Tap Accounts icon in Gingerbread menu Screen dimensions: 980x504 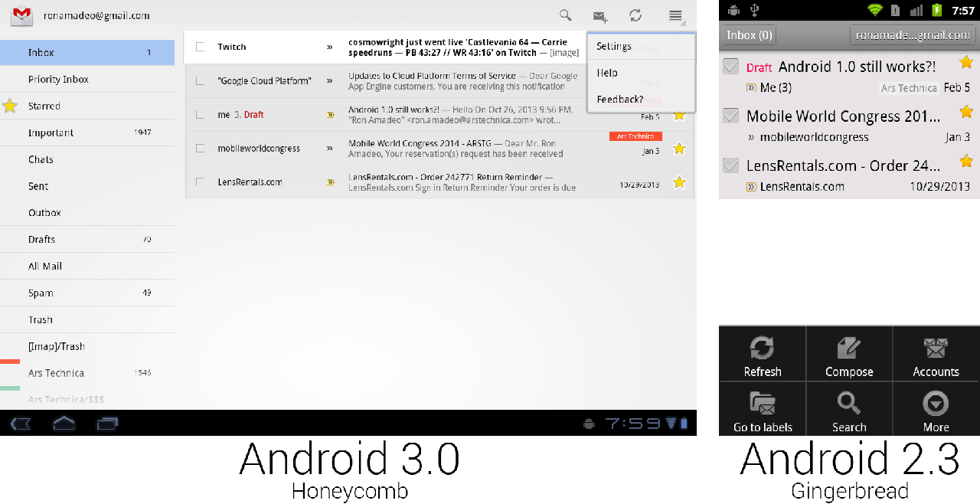point(936,358)
